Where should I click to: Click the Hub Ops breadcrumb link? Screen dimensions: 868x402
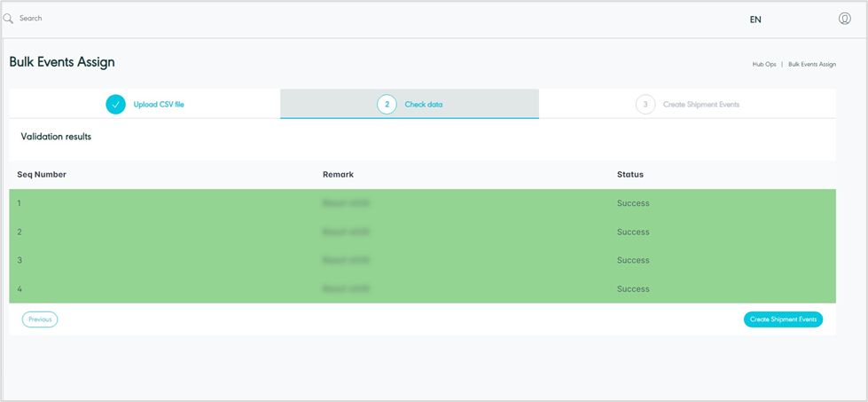(764, 65)
